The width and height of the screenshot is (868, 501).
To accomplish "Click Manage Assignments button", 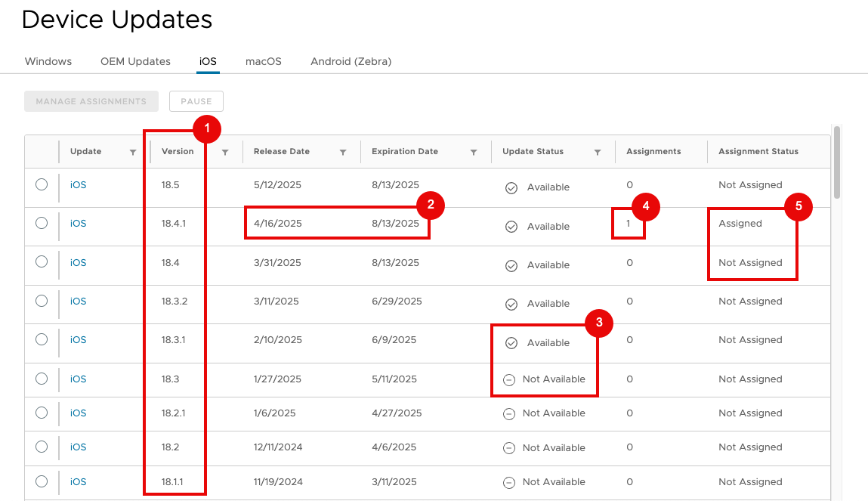I will [91, 101].
